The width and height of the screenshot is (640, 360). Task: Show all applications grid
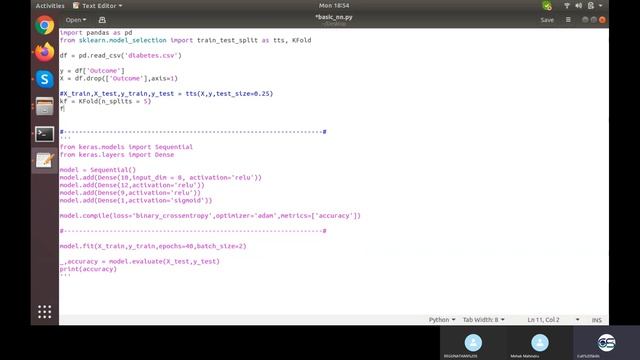point(44,312)
